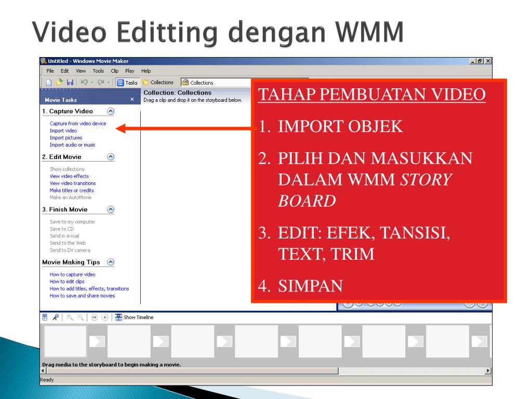The image size is (532, 399).
Task: Click the storyboard scrollbar left arrow
Action: [43, 370]
